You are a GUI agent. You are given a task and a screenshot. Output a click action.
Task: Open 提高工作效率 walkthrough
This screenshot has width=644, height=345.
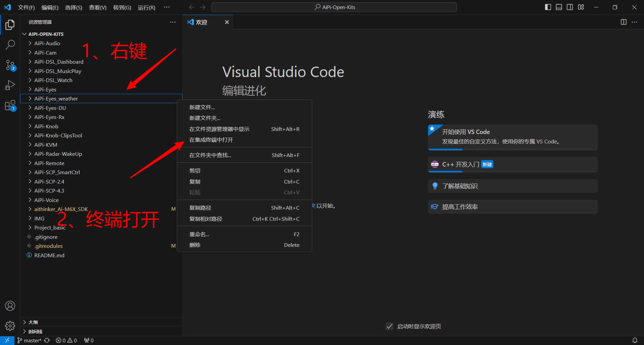click(513, 207)
